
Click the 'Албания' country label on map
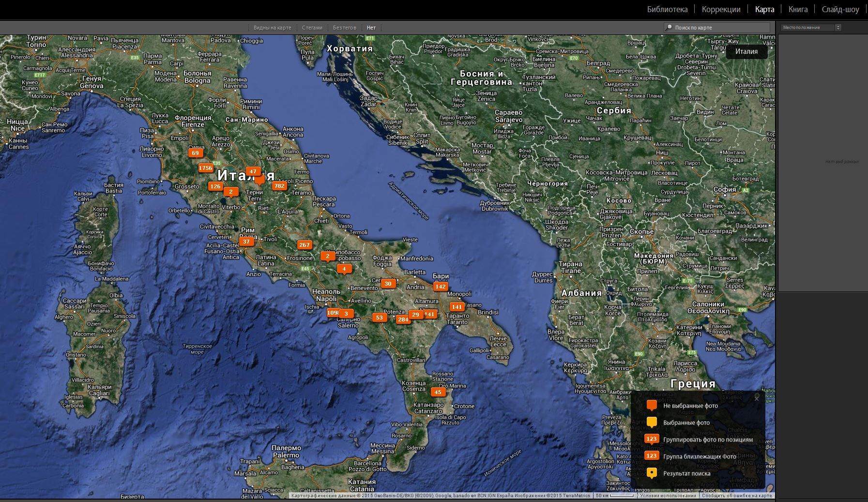point(581,293)
